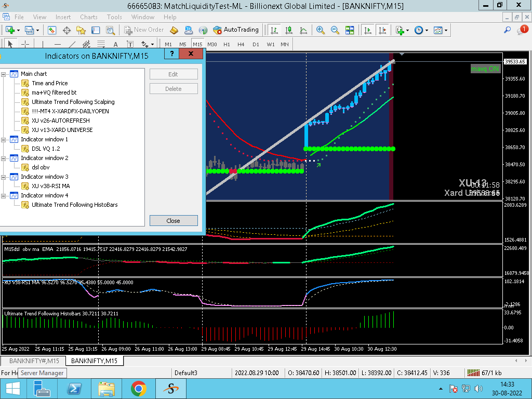Click the search magnifier icon
532x399 pixels.
[508, 30]
